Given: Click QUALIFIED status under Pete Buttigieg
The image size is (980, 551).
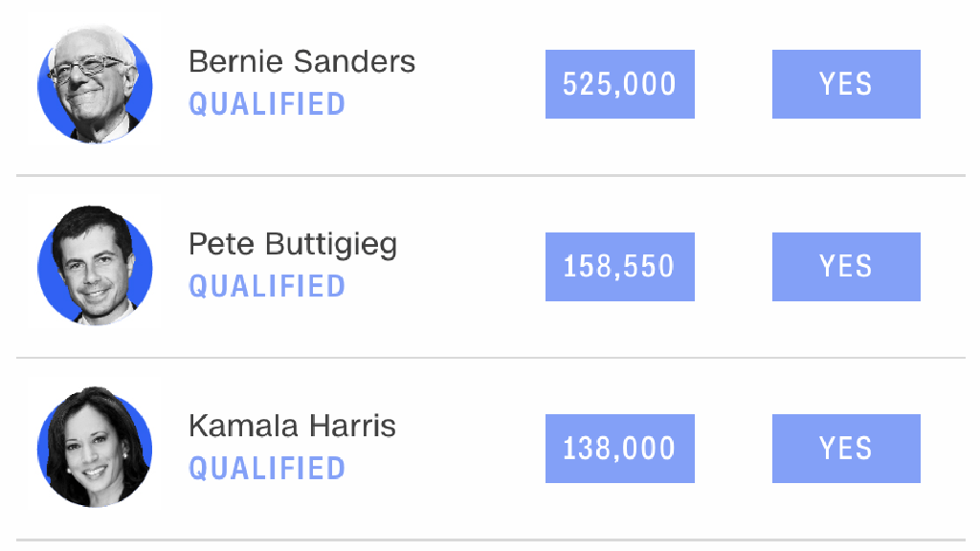Looking at the screenshot, I should click(267, 287).
